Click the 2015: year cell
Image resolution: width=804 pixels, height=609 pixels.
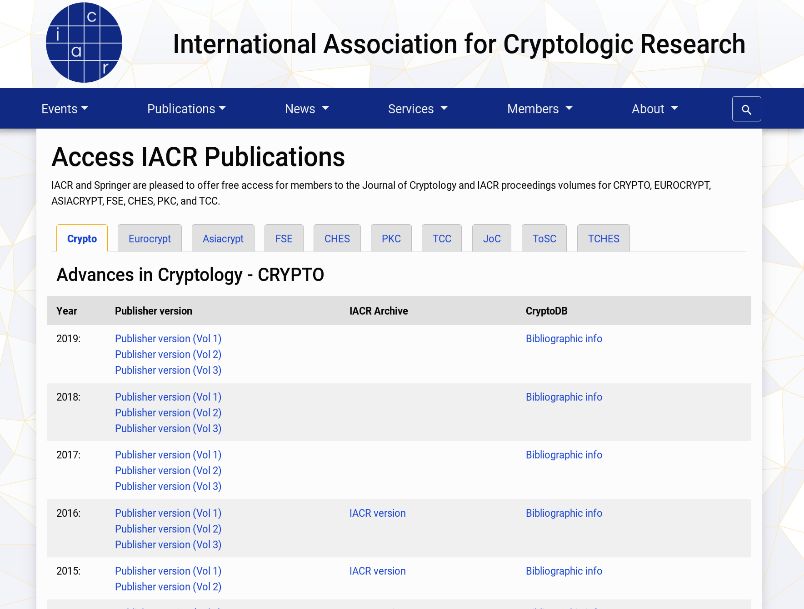pos(69,571)
